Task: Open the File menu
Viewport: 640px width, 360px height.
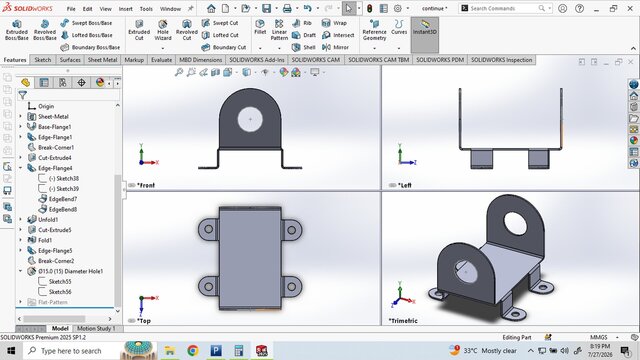Action: point(71,9)
